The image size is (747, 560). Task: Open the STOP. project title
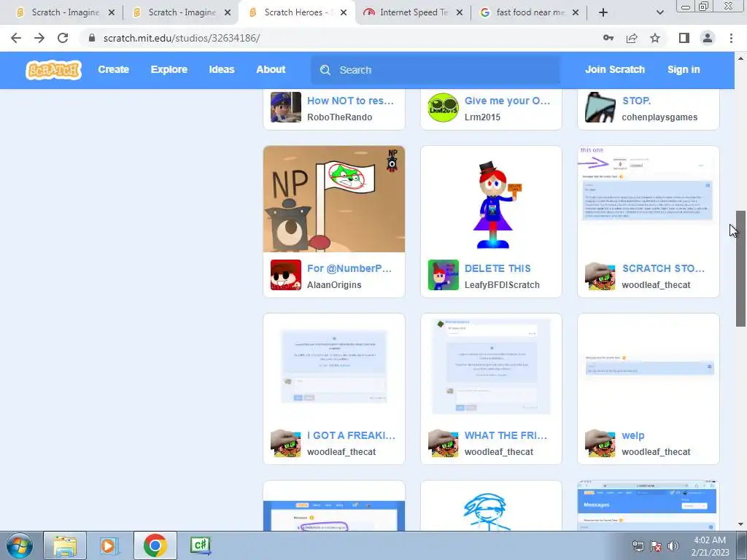(636, 101)
